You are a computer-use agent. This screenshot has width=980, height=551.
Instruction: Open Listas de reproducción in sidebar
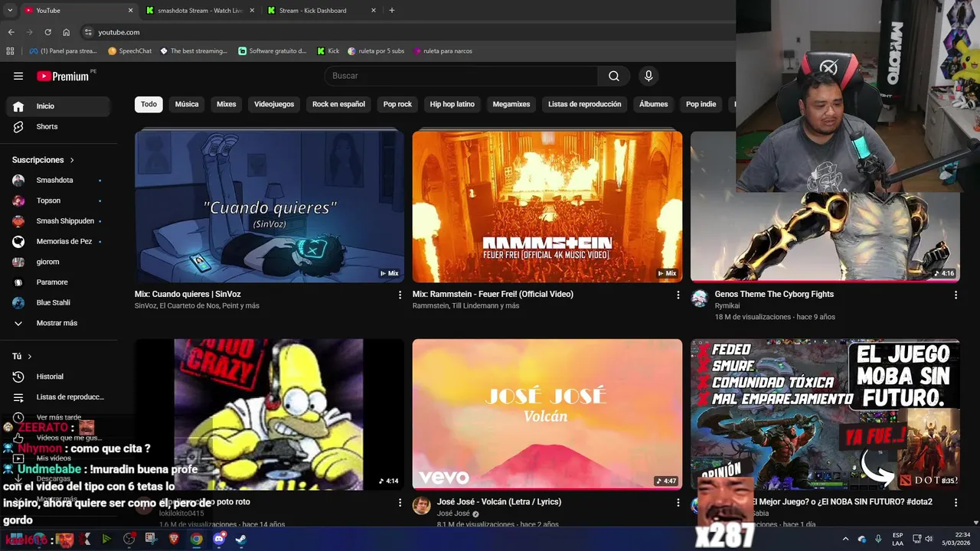tap(58, 397)
